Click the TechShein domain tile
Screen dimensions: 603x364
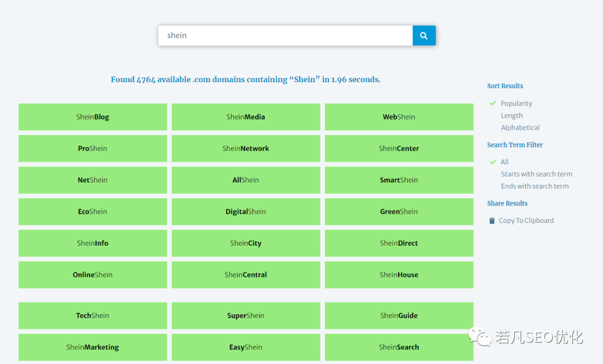pos(93,315)
